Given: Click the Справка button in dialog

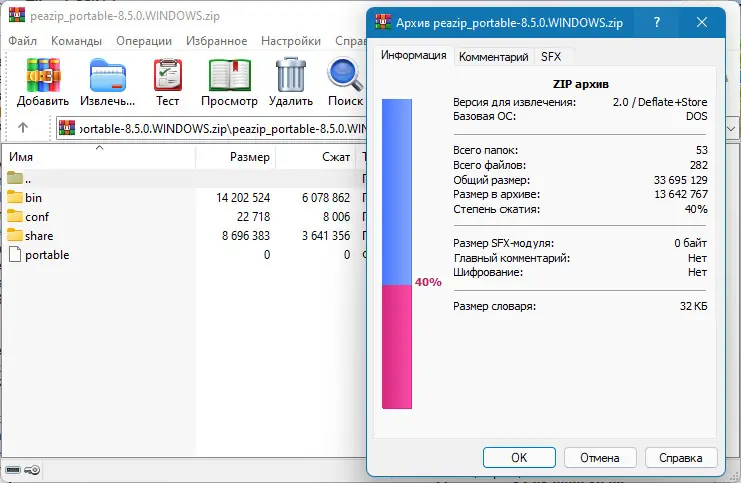Looking at the screenshot, I should 681,457.
